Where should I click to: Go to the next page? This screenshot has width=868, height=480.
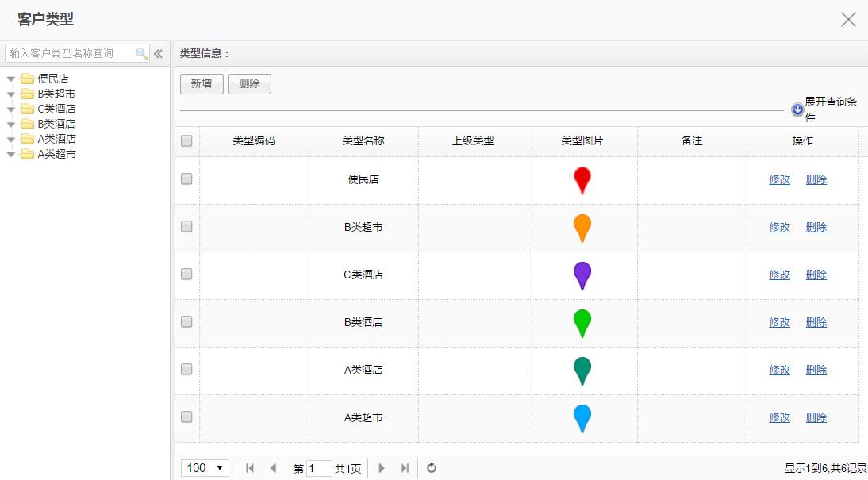382,468
